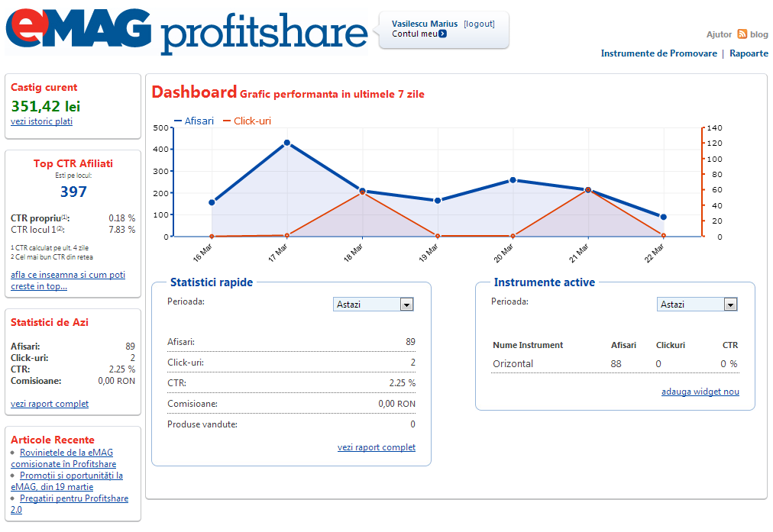The height and width of the screenshot is (532, 773).
Task: Open Instrumente de Promovare menu
Action: click(658, 53)
